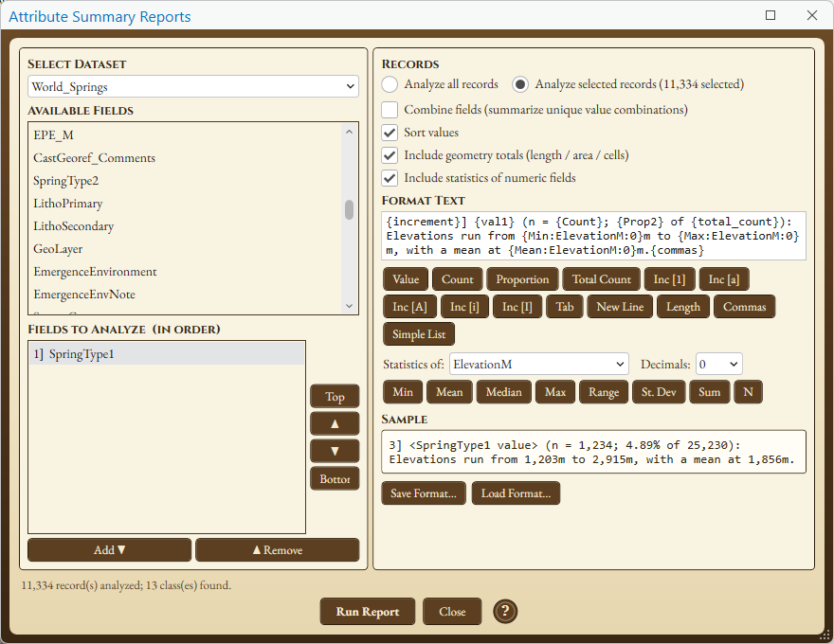Screen dimensions: 834x644
Task: Insert Value token
Action: pos(406,279)
